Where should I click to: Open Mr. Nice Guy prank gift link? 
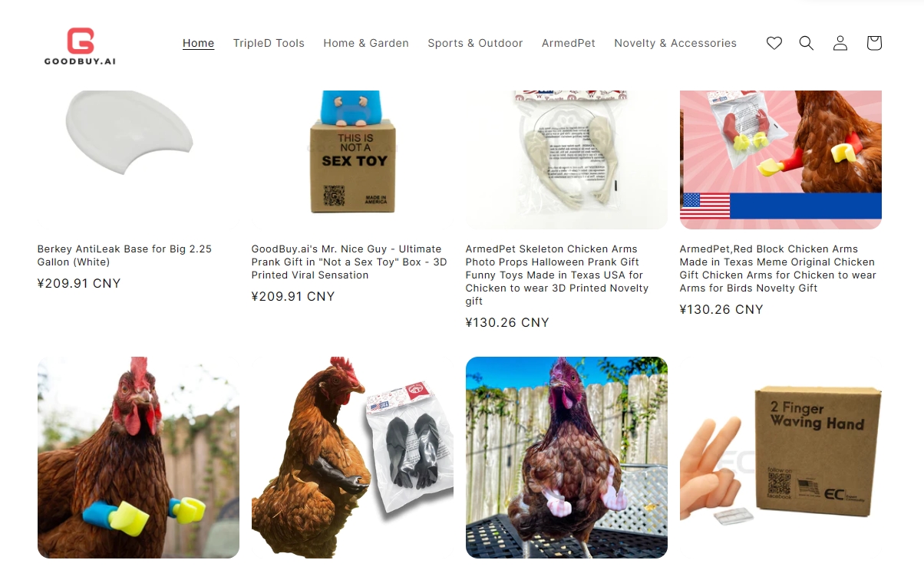349,262
